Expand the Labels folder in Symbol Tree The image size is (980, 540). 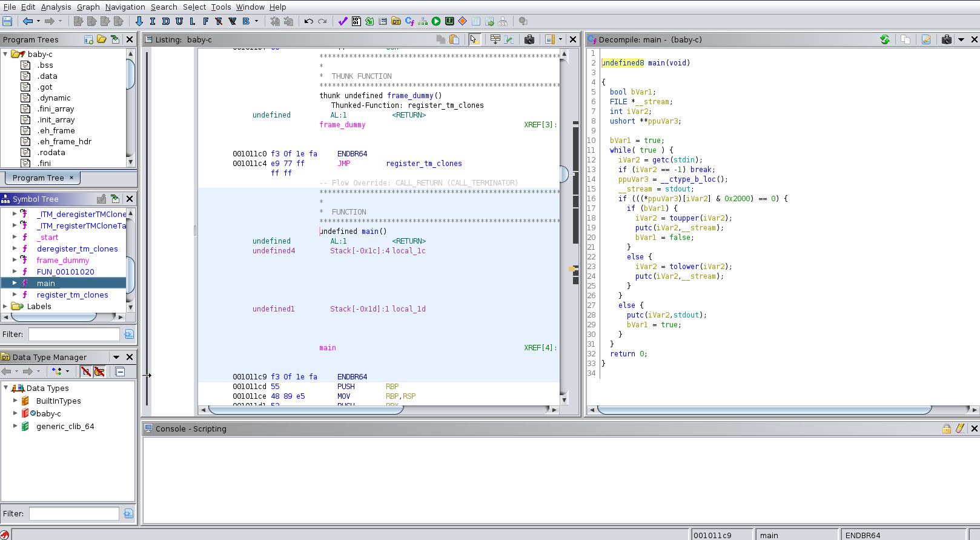tap(5, 306)
